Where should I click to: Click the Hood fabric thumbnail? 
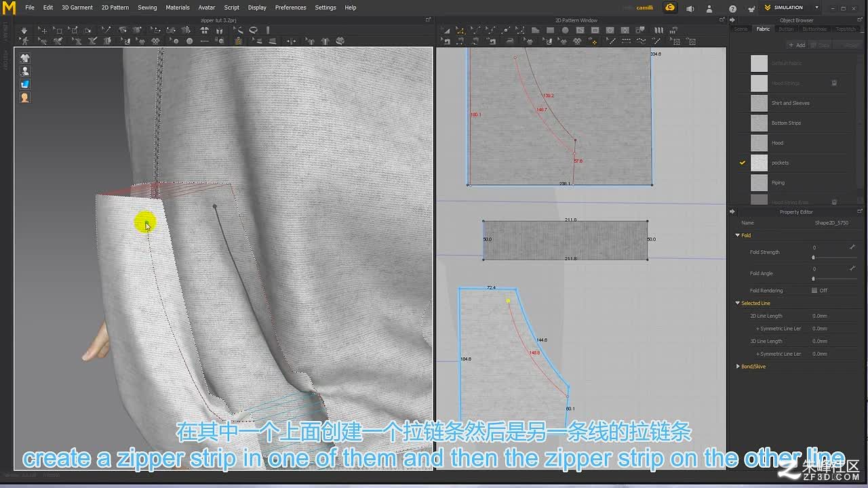pyautogui.click(x=759, y=143)
